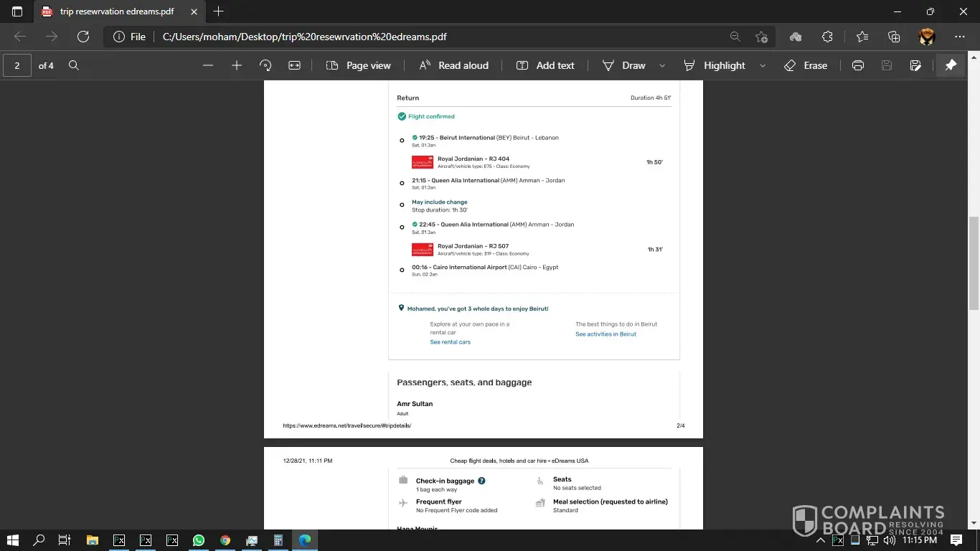This screenshot has height=551, width=980.
Task: Select the trip reservation edreams.pdf tab
Action: tap(115, 11)
